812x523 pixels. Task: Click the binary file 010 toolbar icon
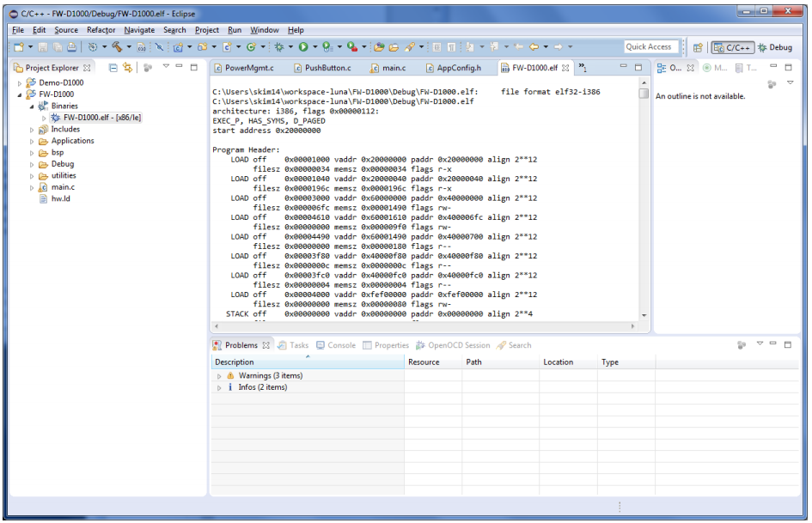point(142,47)
